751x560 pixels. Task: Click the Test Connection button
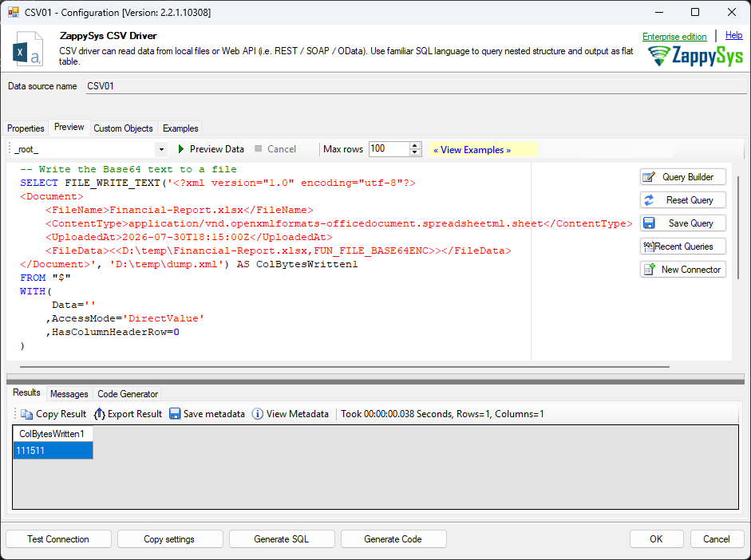click(x=58, y=539)
